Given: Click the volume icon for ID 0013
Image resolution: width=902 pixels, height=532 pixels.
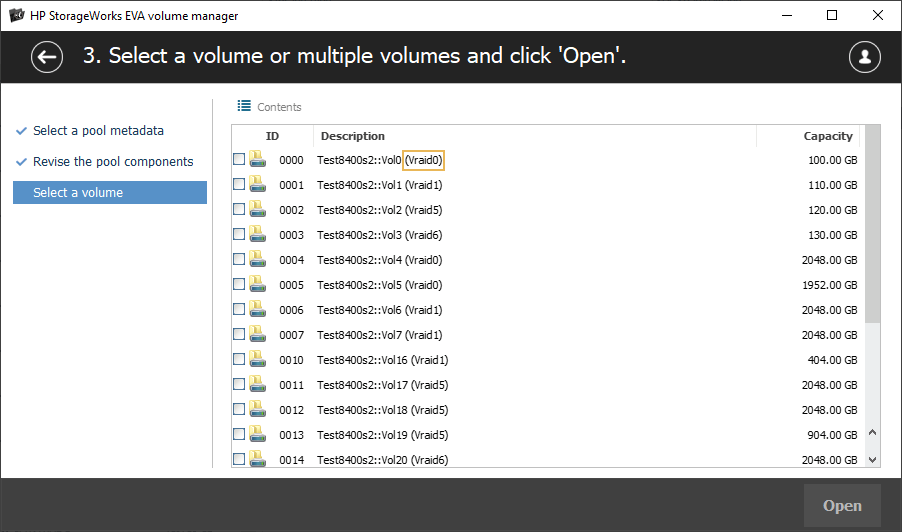Looking at the screenshot, I should point(257,434).
